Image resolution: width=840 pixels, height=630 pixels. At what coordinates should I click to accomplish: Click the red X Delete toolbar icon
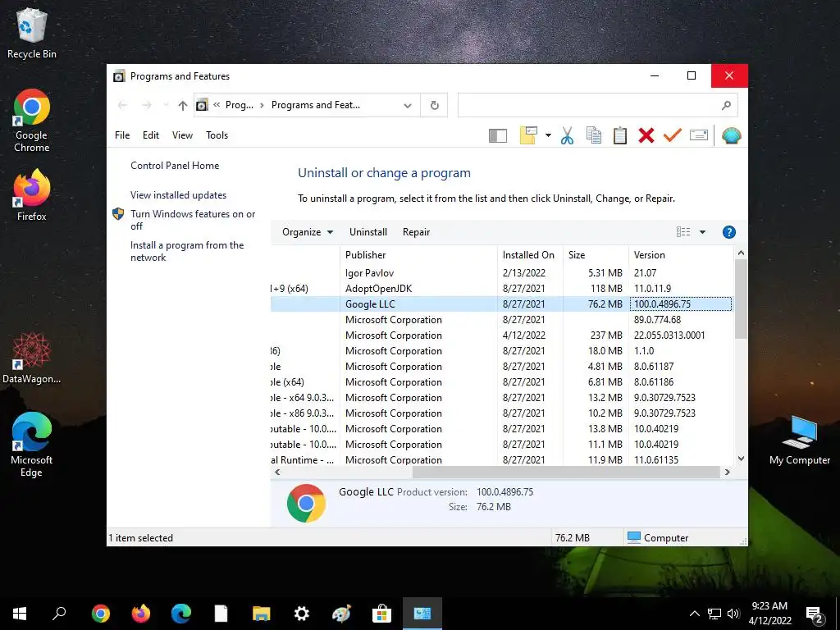click(x=646, y=135)
